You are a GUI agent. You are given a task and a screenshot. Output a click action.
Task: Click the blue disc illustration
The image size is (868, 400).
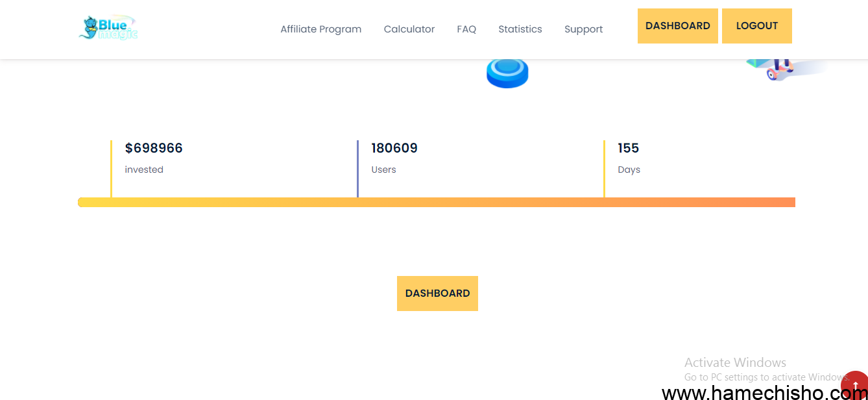[x=507, y=72]
